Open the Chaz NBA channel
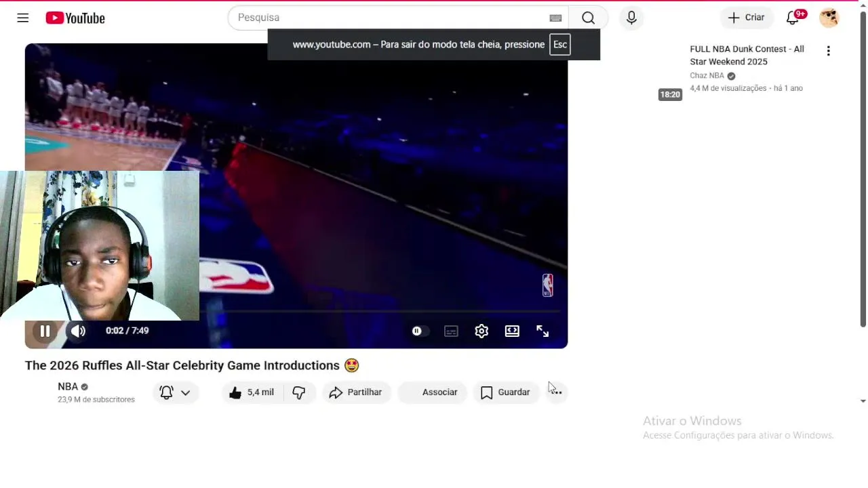Screen dimensions: 868x488 coord(707,75)
